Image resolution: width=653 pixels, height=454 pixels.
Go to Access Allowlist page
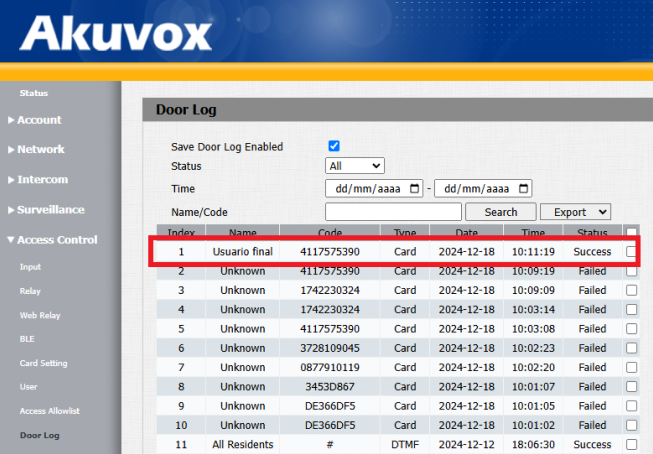click(50, 411)
